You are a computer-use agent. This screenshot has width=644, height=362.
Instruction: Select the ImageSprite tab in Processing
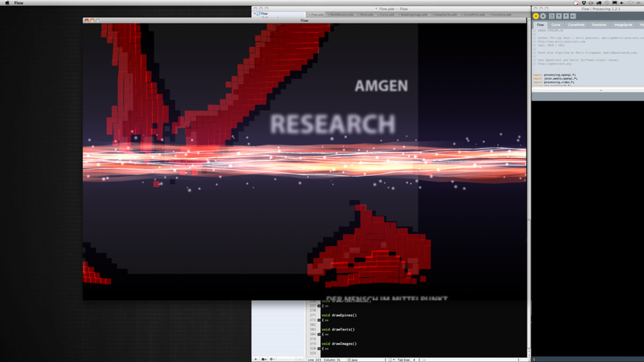click(x=623, y=25)
